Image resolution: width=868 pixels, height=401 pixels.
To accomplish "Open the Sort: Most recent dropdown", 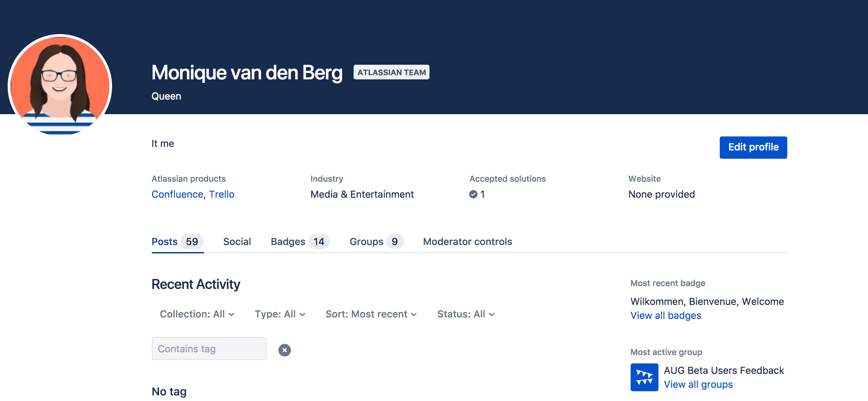I will click(x=371, y=314).
